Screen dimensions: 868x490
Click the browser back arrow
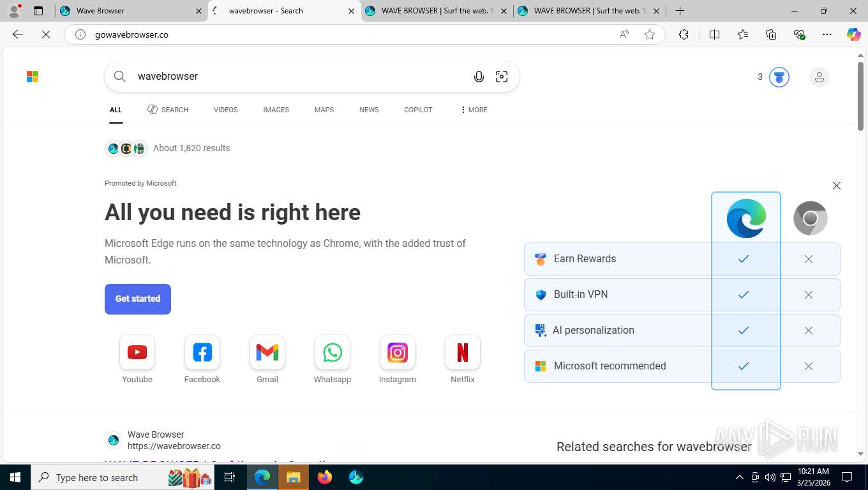tap(18, 34)
